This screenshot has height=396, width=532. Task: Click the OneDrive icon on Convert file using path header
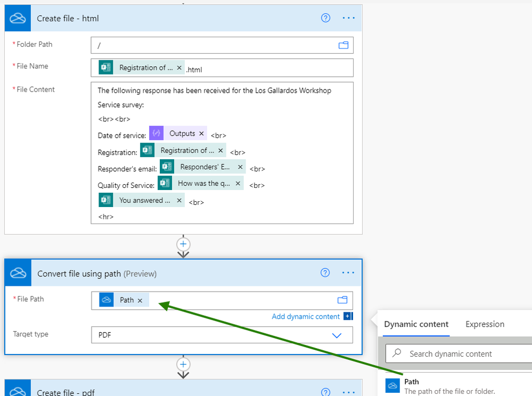pyautogui.click(x=18, y=273)
